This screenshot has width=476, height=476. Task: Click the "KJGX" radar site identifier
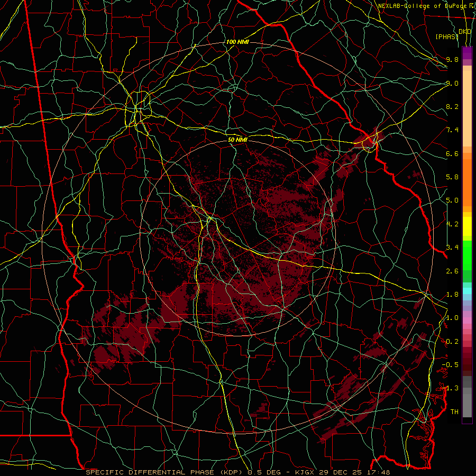(306, 472)
